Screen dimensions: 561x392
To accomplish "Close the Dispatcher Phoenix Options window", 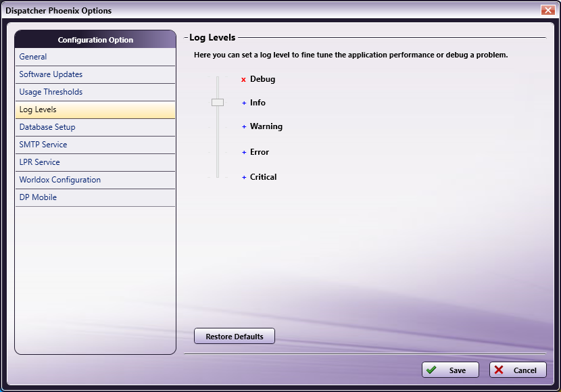I will click(x=547, y=10).
